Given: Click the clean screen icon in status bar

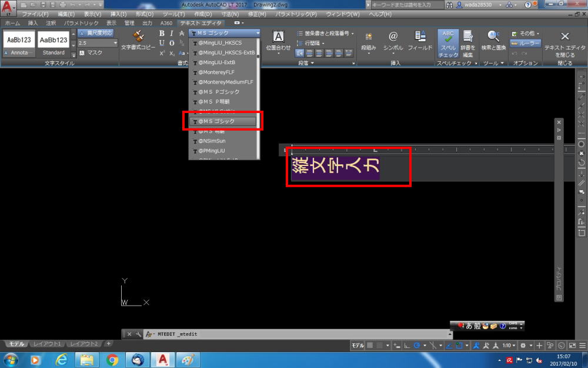Looking at the screenshot, I should pos(572,346).
